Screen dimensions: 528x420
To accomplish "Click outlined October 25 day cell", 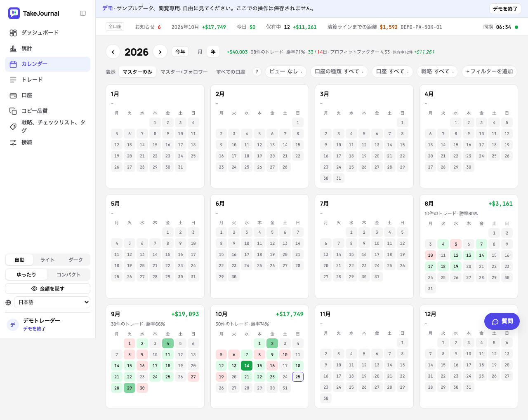I will [298, 377].
